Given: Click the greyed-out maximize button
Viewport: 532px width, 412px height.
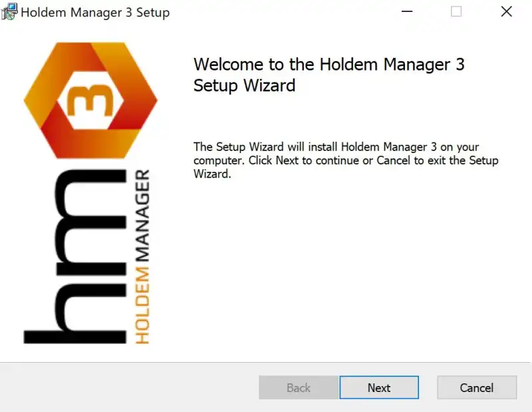Looking at the screenshot, I should (456, 12).
